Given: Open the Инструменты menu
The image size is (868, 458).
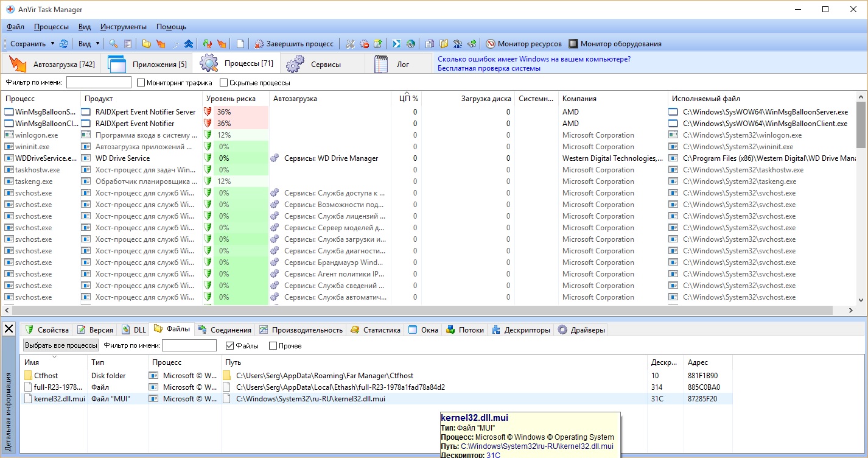Looking at the screenshot, I should (x=124, y=27).
